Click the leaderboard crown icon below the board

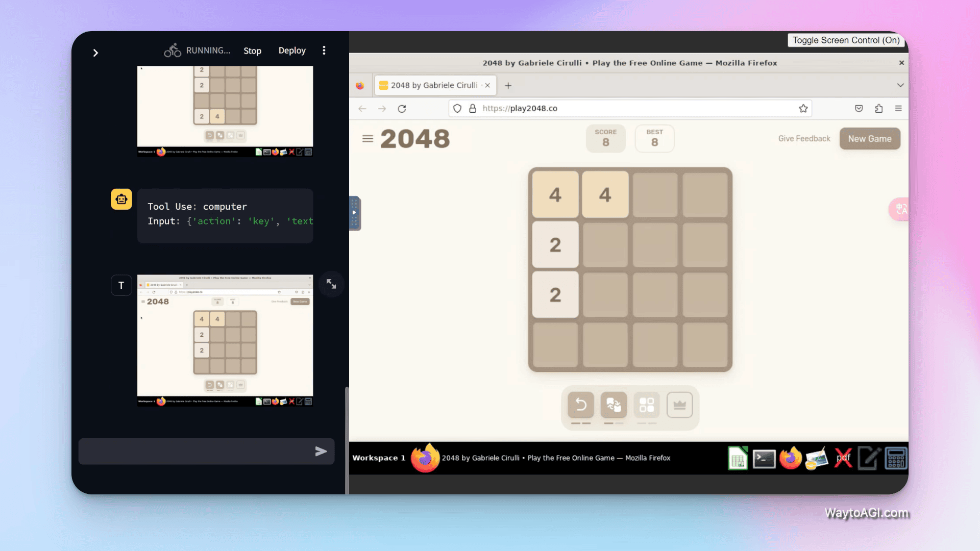[679, 405]
